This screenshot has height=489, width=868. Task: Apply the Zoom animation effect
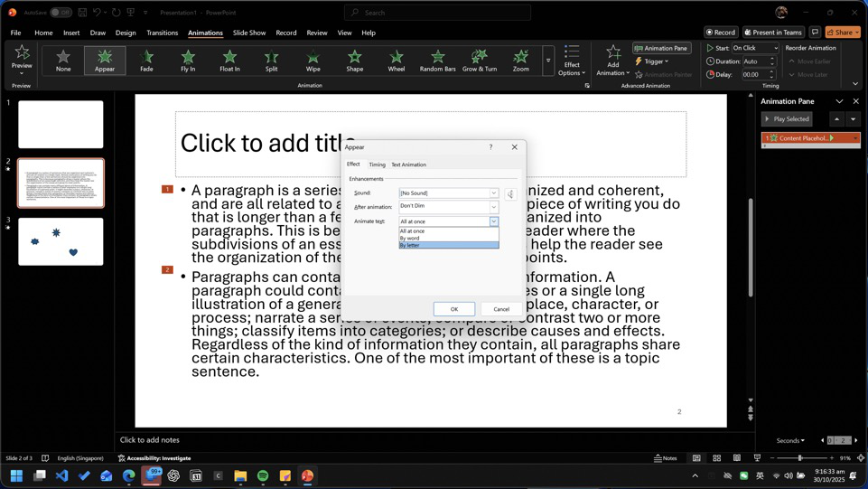[x=521, y=61]
